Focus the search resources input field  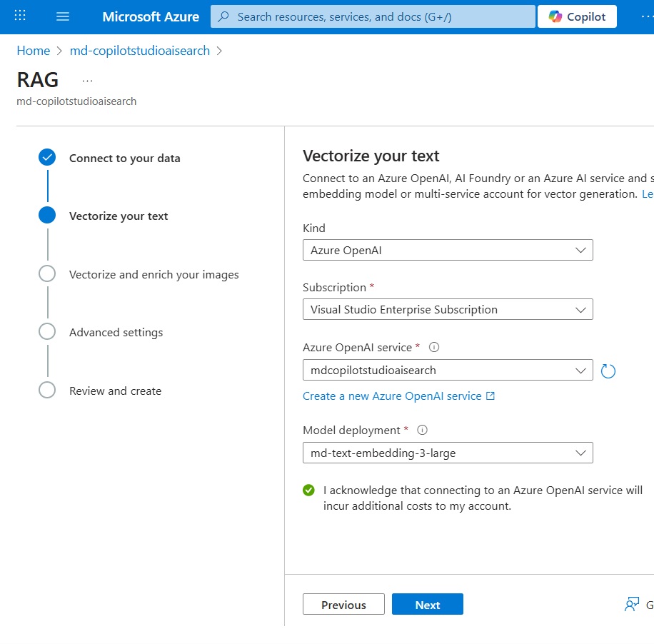click(x=373, y=16)
